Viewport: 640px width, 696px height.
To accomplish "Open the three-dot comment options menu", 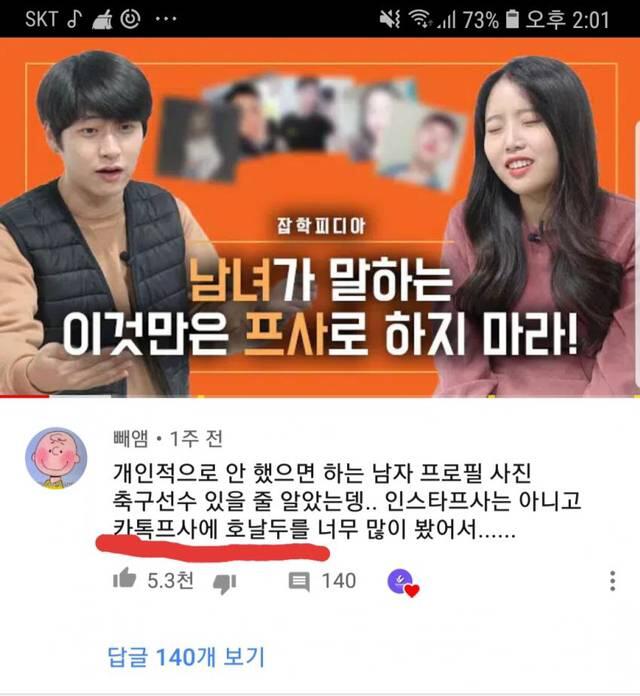I will pos(612,581).
